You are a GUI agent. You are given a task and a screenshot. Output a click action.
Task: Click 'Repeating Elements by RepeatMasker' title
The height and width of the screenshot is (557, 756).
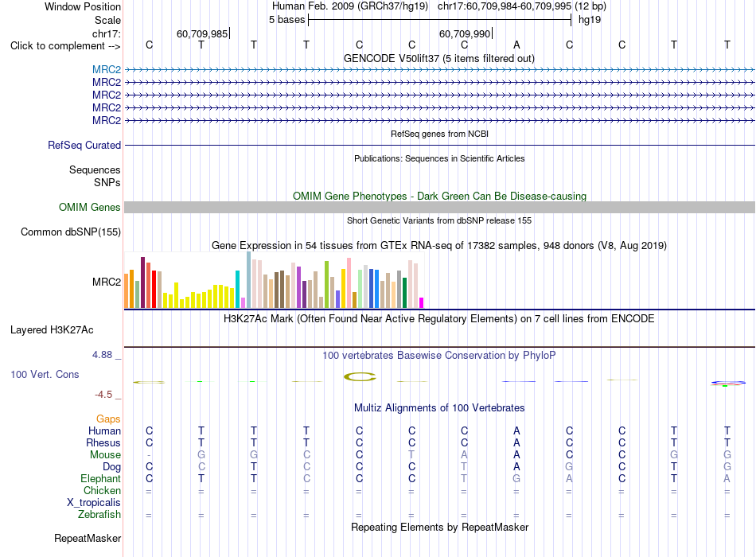pos(439,527)
